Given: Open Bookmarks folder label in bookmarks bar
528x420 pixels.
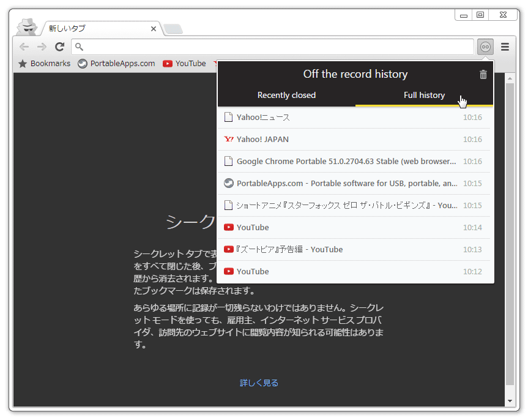Looking at the screenshot, I should coord(51,64).
